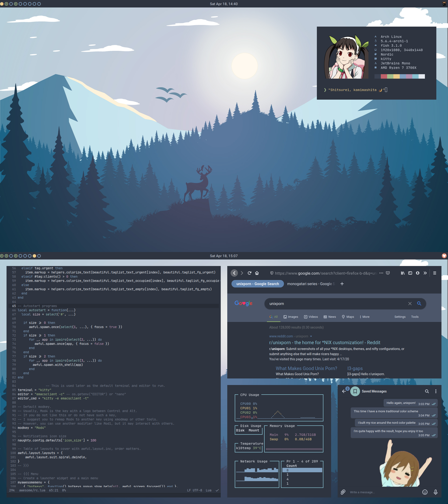Open the Telegram chat three-dot menu
Image resolution: width=448 pixels, height=504 pixels.
click(436, 391)
